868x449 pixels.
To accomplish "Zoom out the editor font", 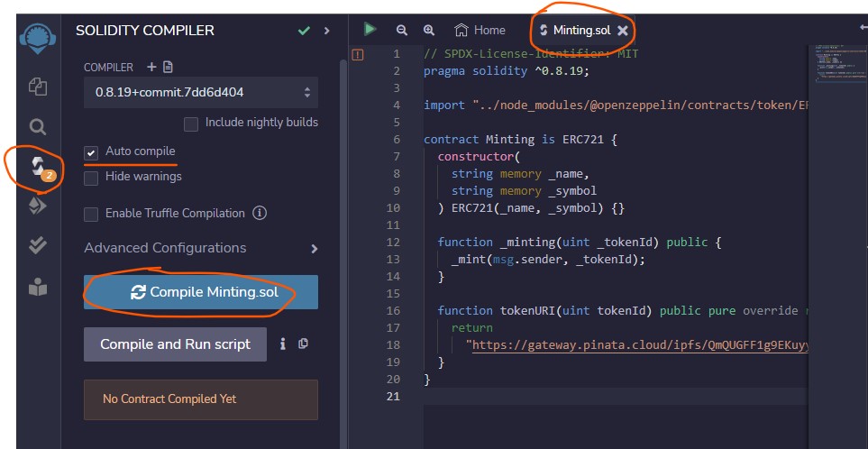I will pyautogui.click(x=402, y=30).
